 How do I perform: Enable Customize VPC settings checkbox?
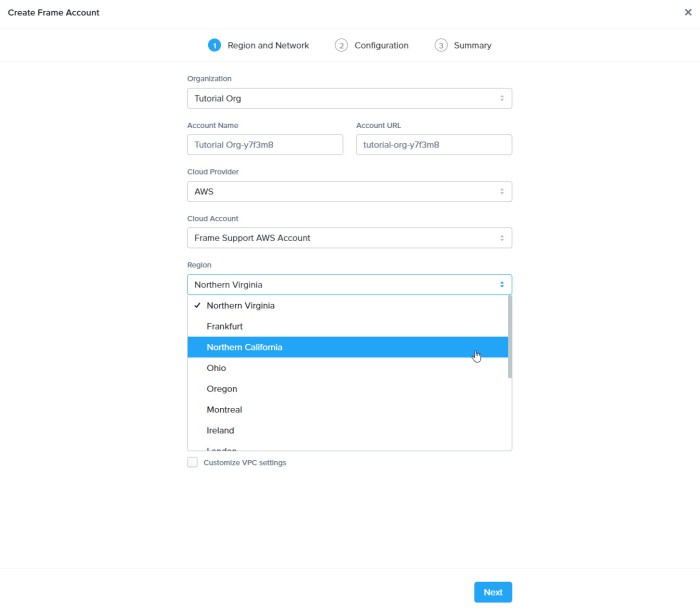(193, 462)
